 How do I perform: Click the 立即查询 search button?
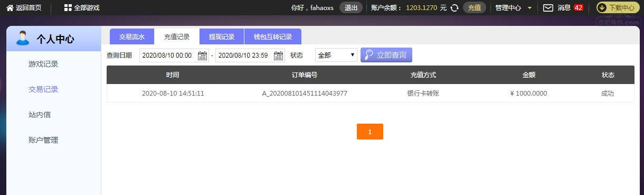(x=386, y=55)
